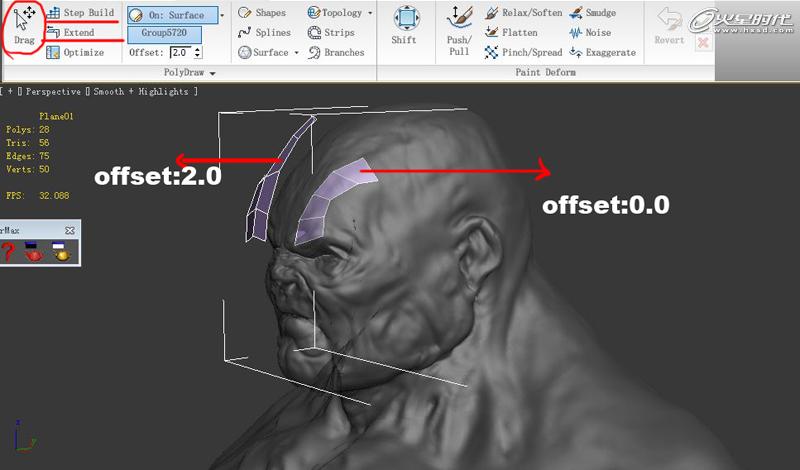The width and height of the screenshot is (800, 470).
Task: Open the Topology dropdown arrow
Action: pyautogui.click(x=370, y=13)
